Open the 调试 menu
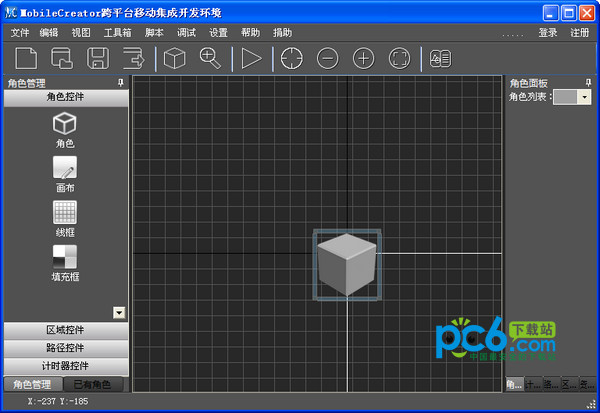Screen dimensions: 600x413 click(x=186, y=33)
